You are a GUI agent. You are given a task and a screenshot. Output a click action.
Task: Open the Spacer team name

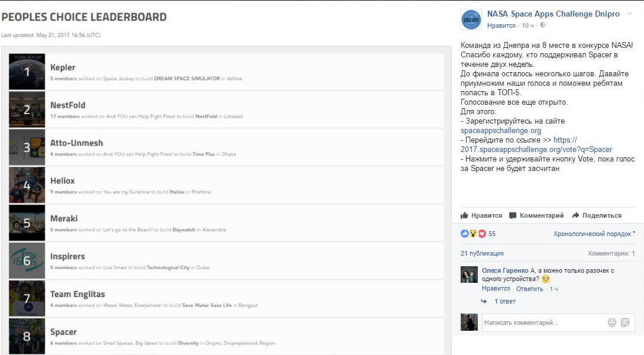point(63,332)
